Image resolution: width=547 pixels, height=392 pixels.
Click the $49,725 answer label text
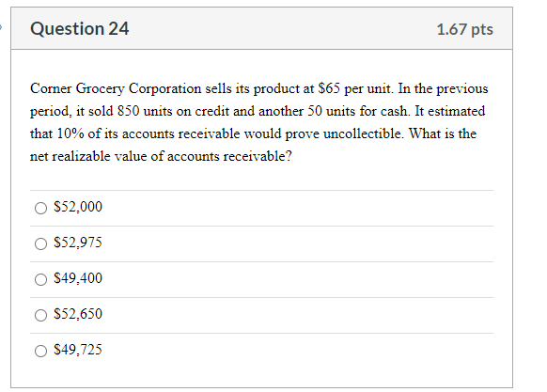(x=78, y=350)
